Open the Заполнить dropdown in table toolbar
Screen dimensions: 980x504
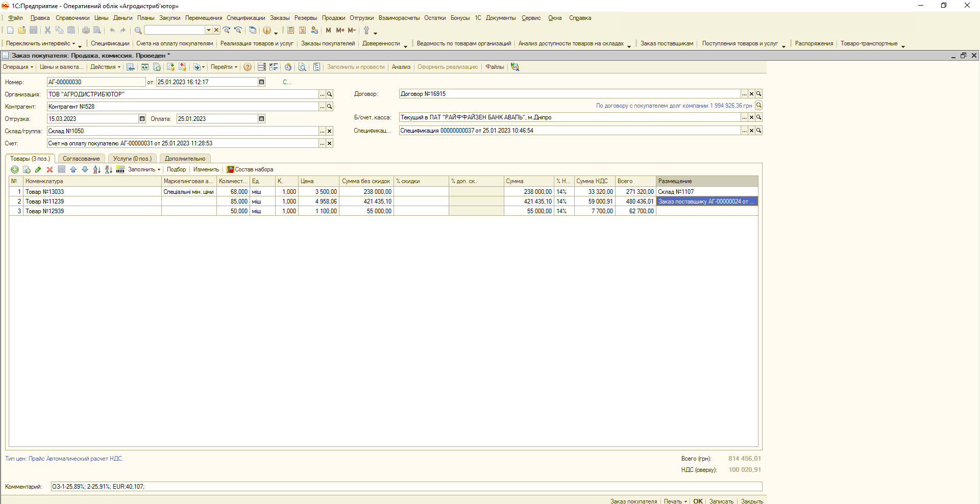coord(144,169)
